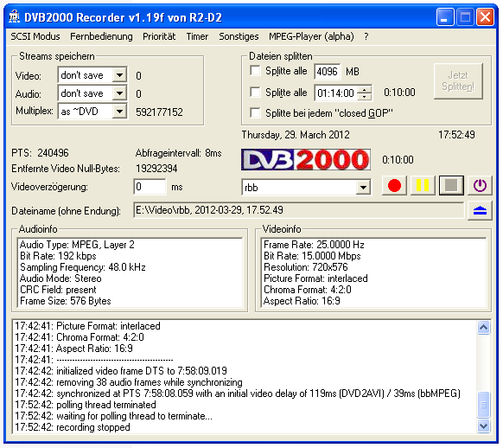Click the DVB2000 logo image
Image resolution: width=503 pixels, height=448 pixels.
(306, 159)
